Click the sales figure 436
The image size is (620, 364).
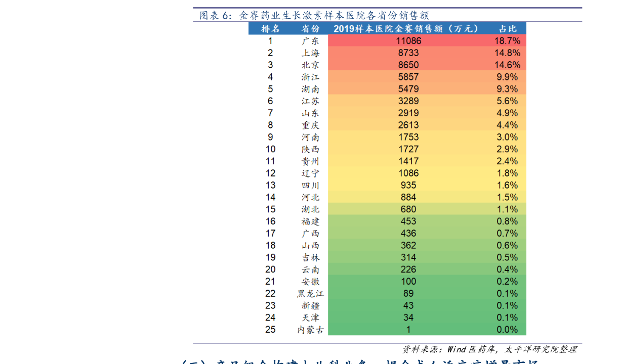click(x=408, y=234)
